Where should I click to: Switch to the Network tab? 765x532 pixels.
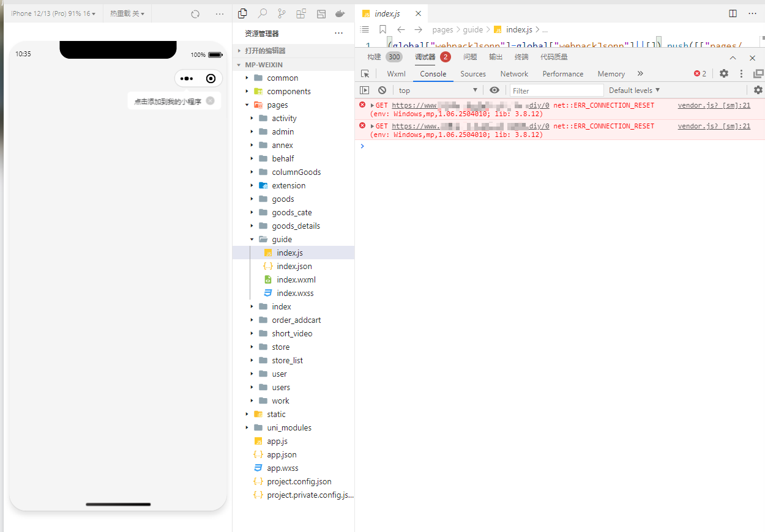pyautogui.click(x=514, y=73)
